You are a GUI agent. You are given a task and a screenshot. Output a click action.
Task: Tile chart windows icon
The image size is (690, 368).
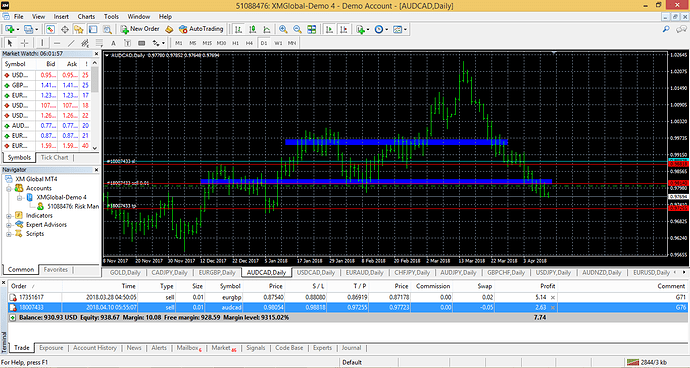312,29
